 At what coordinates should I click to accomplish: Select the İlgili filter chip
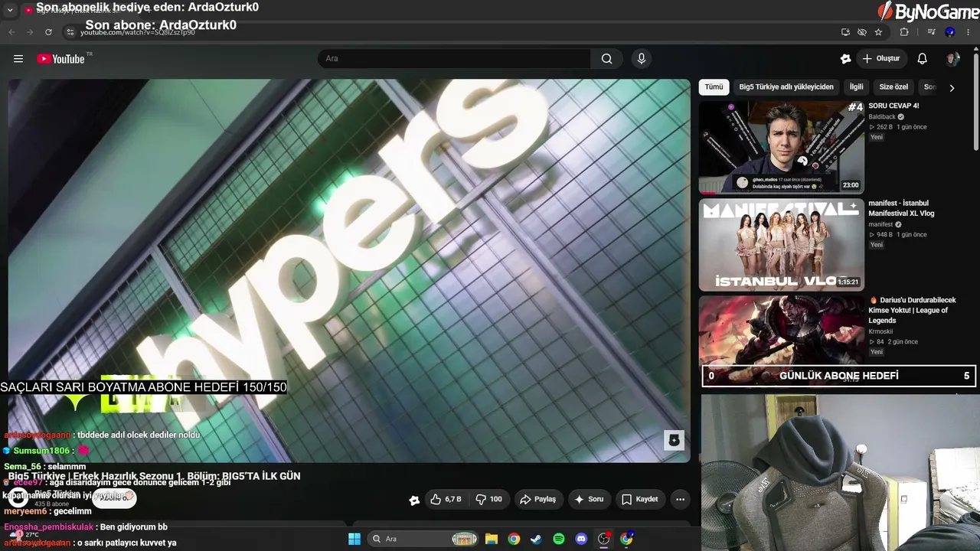tap(856, 87)
